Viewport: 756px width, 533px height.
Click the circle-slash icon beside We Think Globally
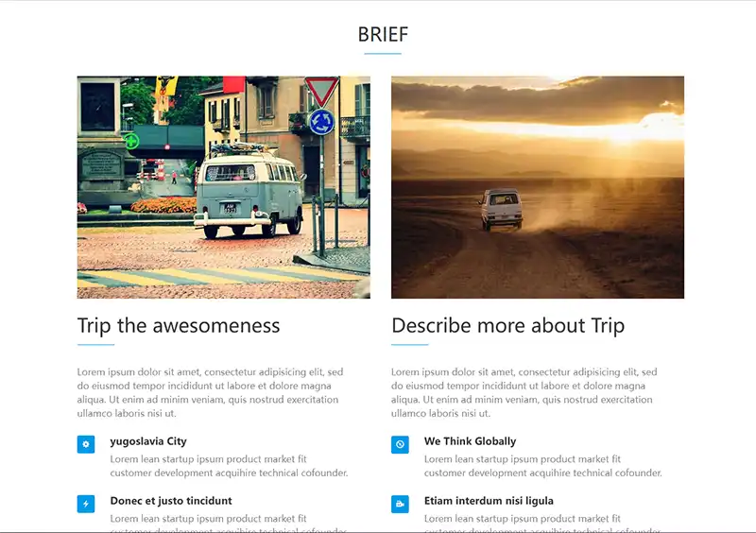pos(400,444)
